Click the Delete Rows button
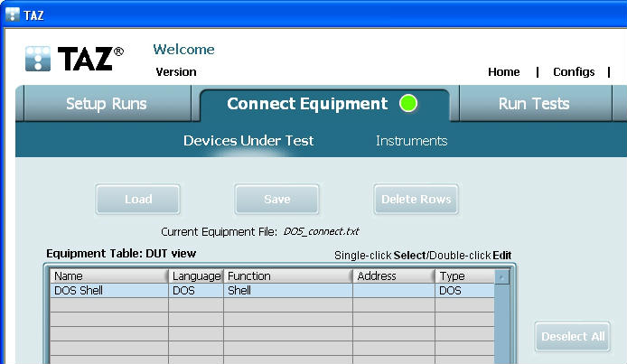Viewport: 627px width, 364px height. [416, 200]
